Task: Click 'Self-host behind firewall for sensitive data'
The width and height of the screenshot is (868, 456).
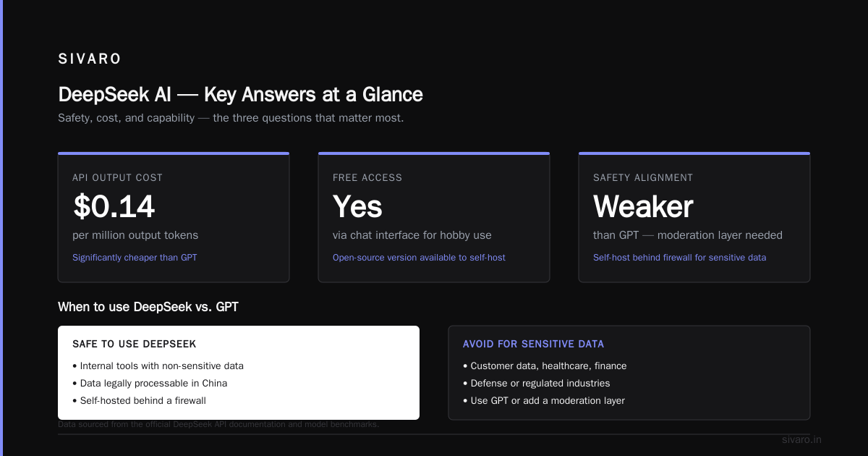Action: pyautogui.click(x=679, y=258)
